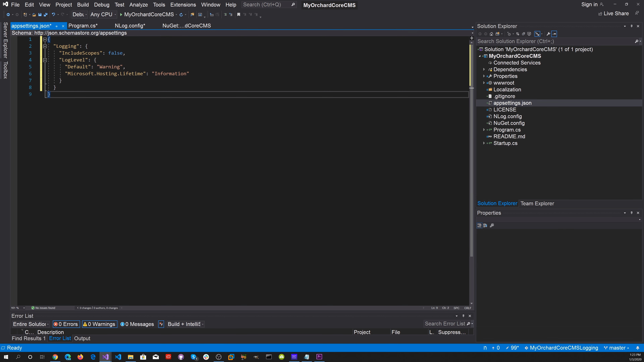Viewport: 644px width, 362px height.
Task: Expand the Dependencies node
Action: (484, 69)
